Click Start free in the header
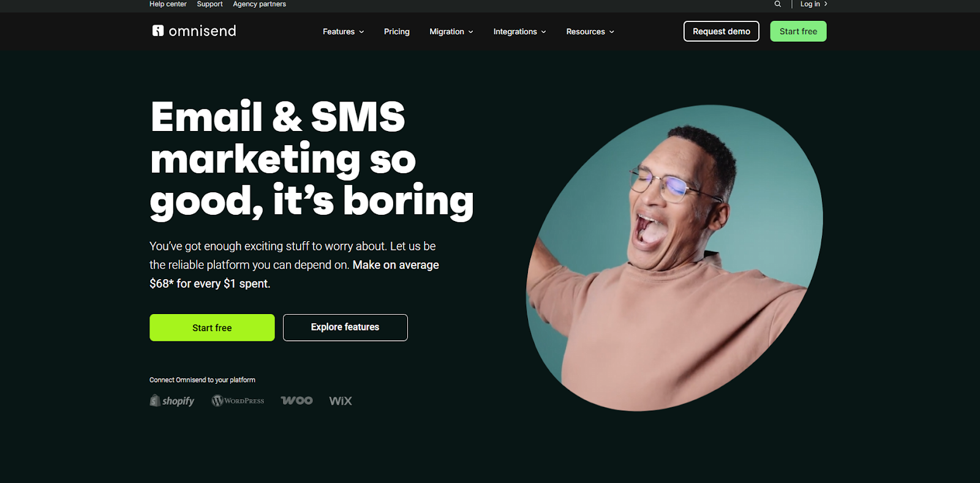980x483 pixels. (x=798, y=31)
